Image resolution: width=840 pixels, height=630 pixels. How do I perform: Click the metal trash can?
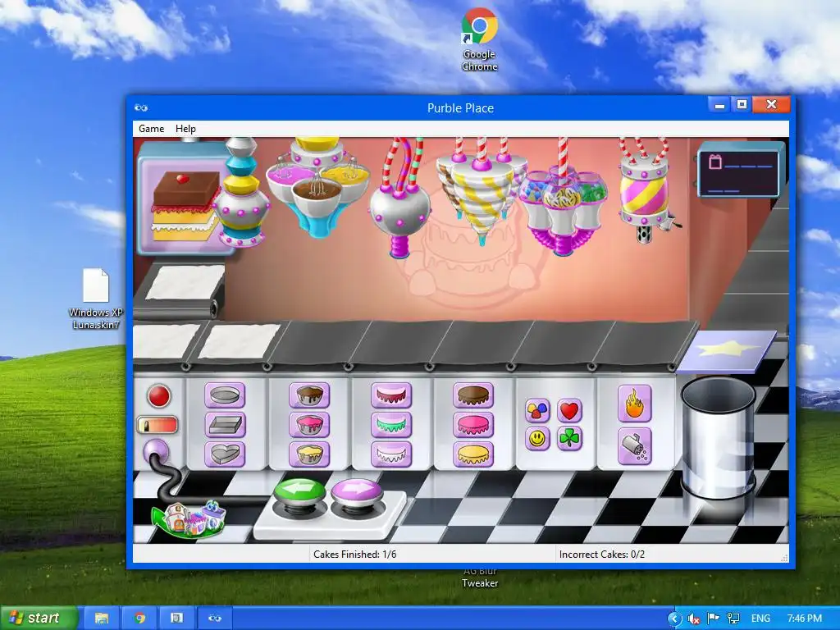719,439
